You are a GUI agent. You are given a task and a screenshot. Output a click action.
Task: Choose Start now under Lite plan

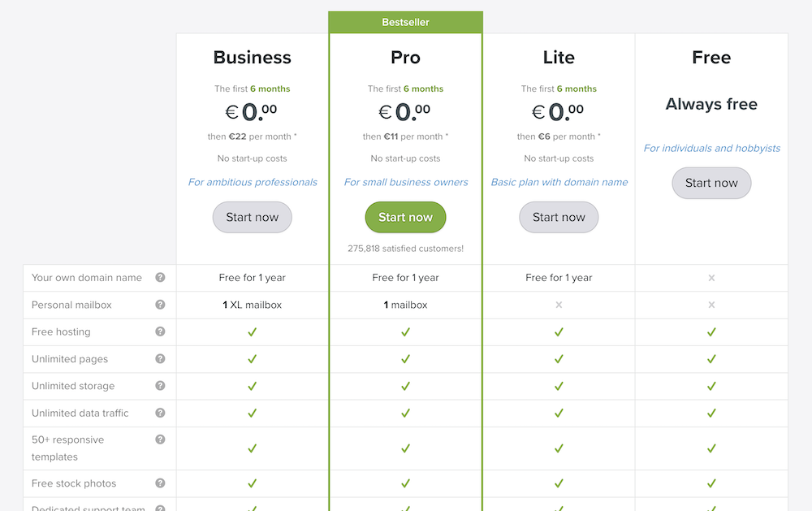559,217
